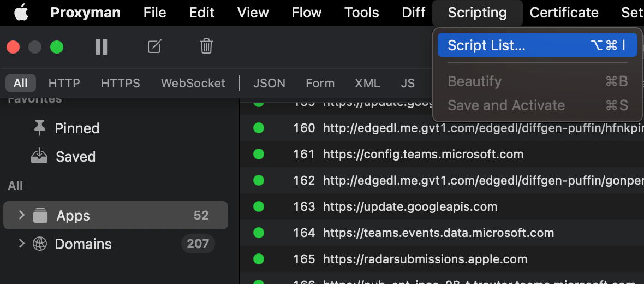Clear session with the trash icon
The width and height of the screenshot is (644, 284).
point(206,46)
